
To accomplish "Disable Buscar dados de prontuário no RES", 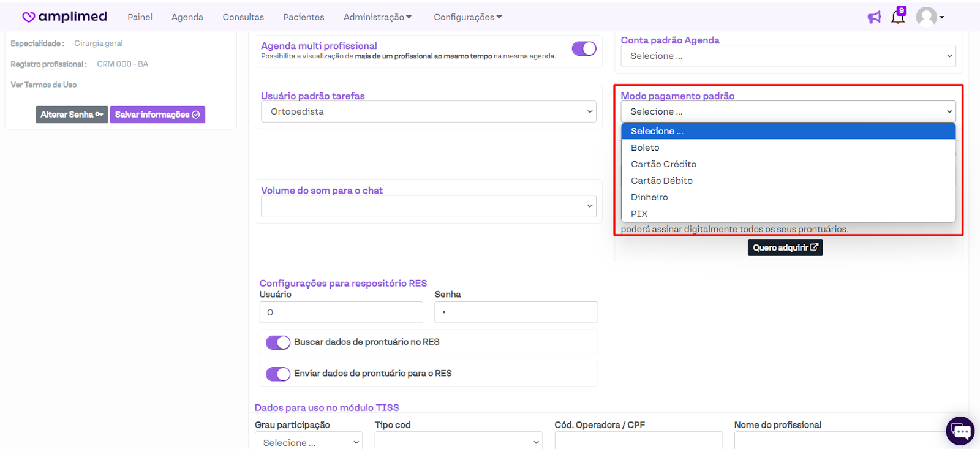I will coord(278,342).
